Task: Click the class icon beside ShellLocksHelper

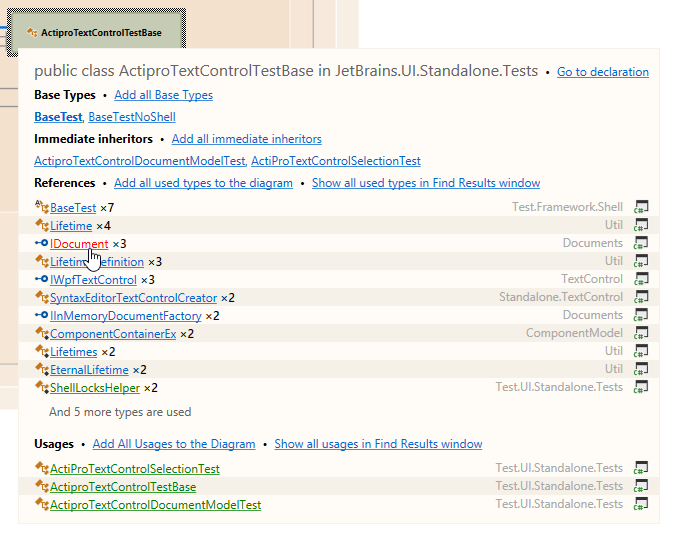Action: [41, 387]
